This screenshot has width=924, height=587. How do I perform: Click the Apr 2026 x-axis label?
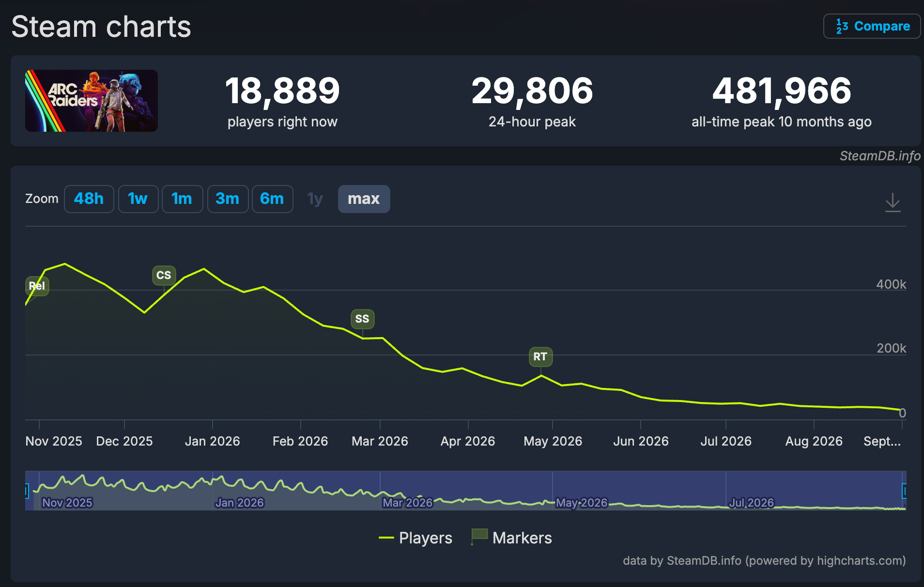[x=468, y=441]
